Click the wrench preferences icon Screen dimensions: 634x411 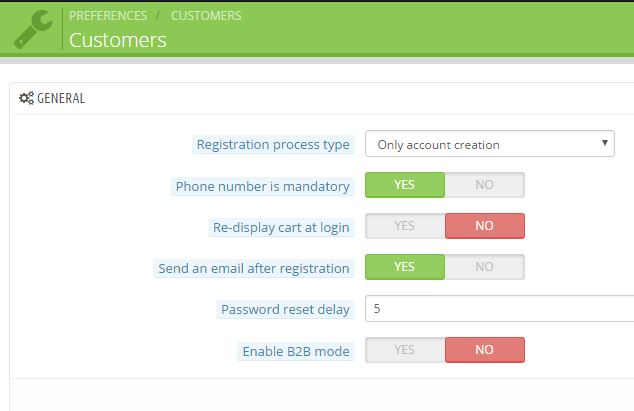[32, 29]
